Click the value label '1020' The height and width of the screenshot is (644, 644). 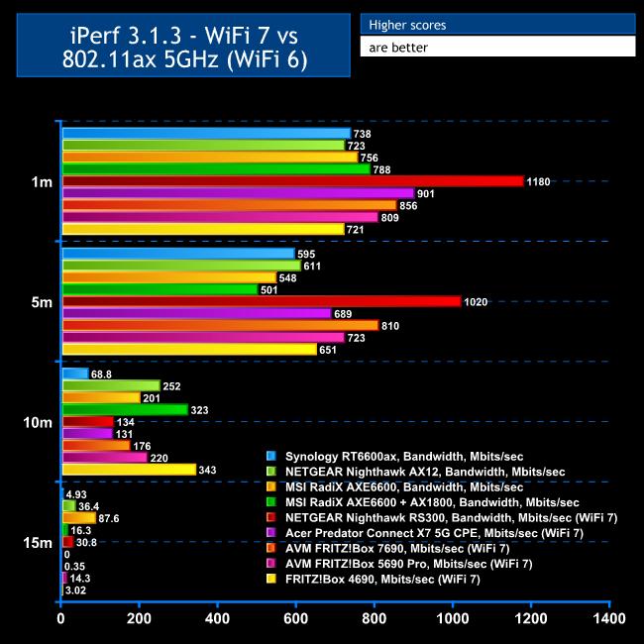476,302
